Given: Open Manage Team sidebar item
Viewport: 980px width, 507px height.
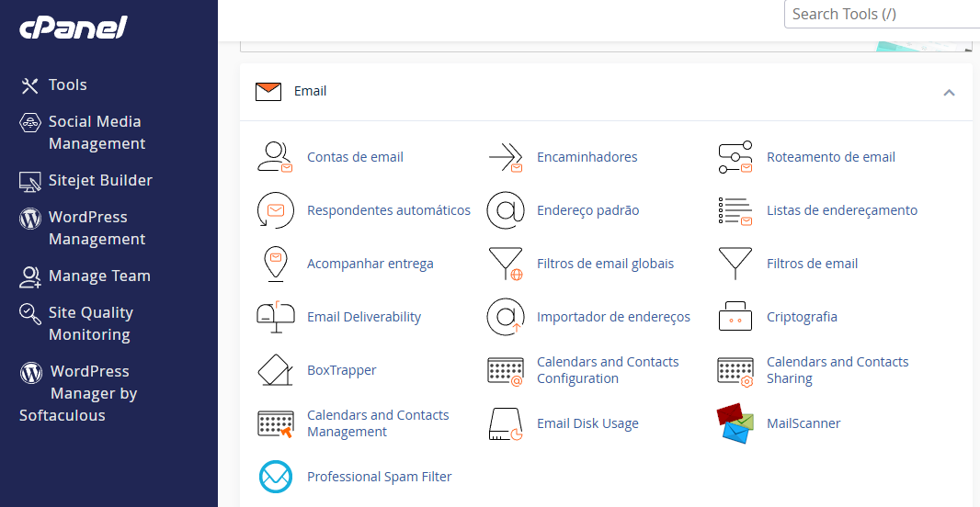Looking at the screenshot, I should [99, 276].
